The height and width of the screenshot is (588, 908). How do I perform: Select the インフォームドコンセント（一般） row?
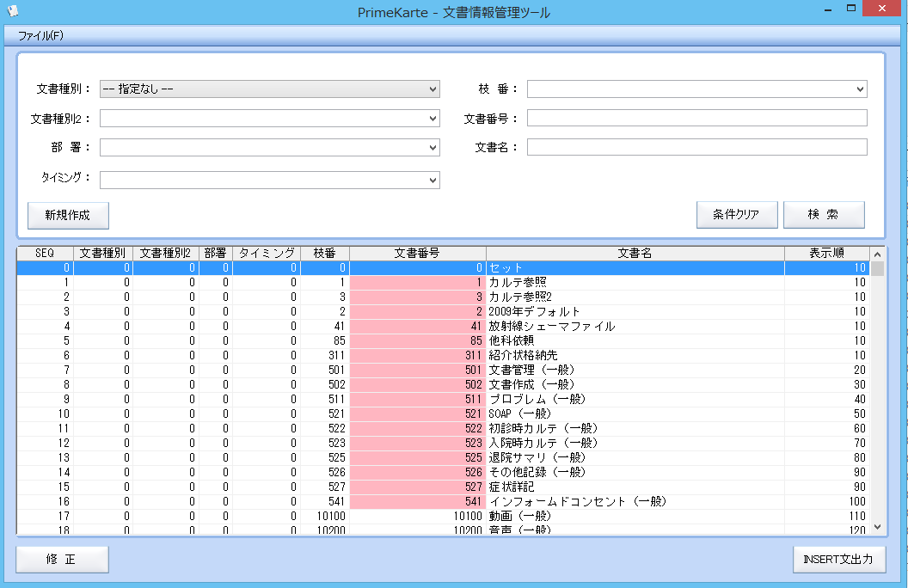click(x=443, y=502)
